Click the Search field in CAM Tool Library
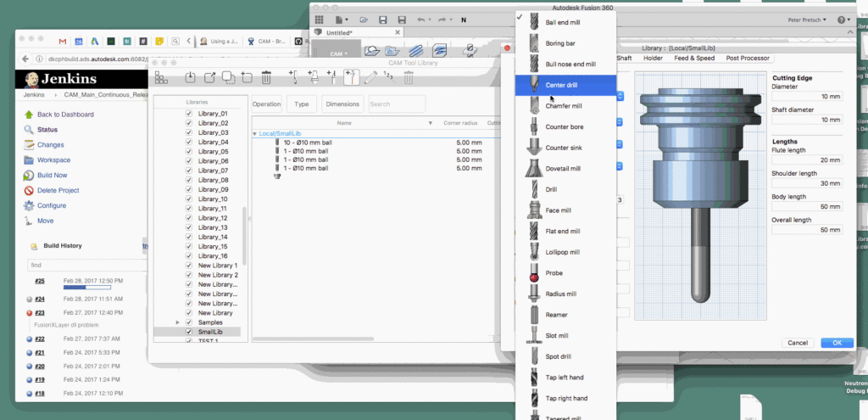This screenshot has width=868, height=420. pyautogui.click(x=397, y=104)
